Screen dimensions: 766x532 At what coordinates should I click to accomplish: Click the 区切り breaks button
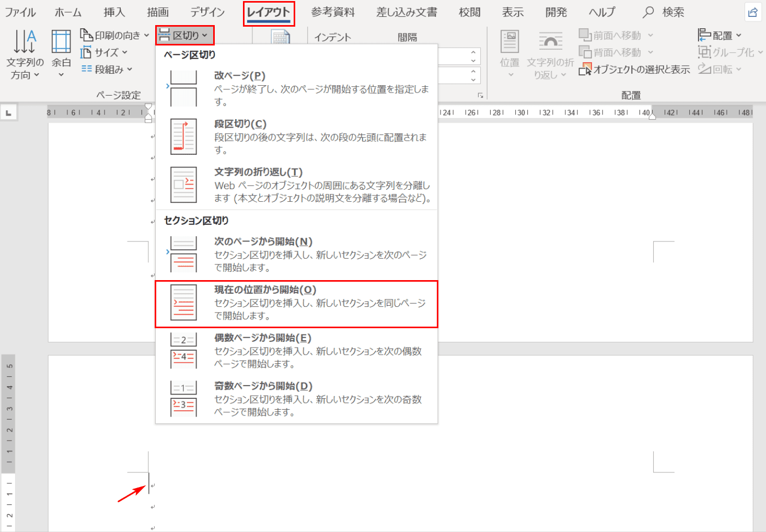click(x=184, y=35)
